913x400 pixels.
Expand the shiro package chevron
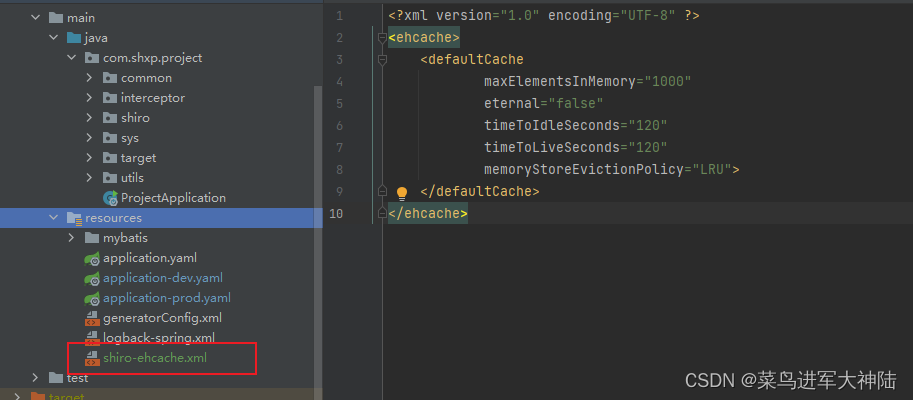tap(89, 118)
